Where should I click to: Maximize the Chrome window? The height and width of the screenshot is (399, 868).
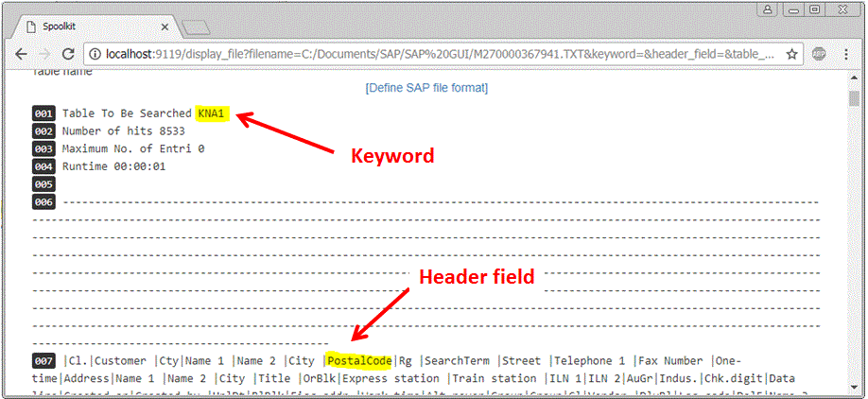click(x=814, y=9)
